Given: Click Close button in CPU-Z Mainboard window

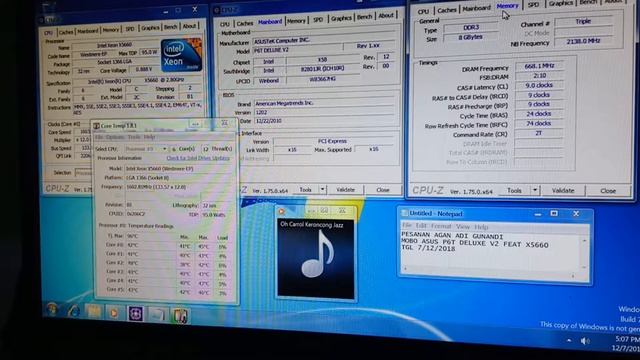Looking at the screenshot, I should tap(382, 190).
